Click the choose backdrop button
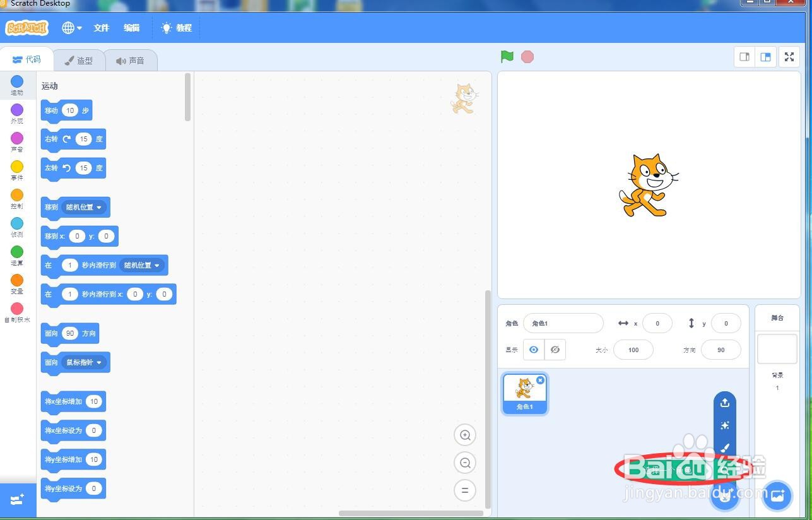812x520 pixels. pyautogui.click(x=777, y=496)
